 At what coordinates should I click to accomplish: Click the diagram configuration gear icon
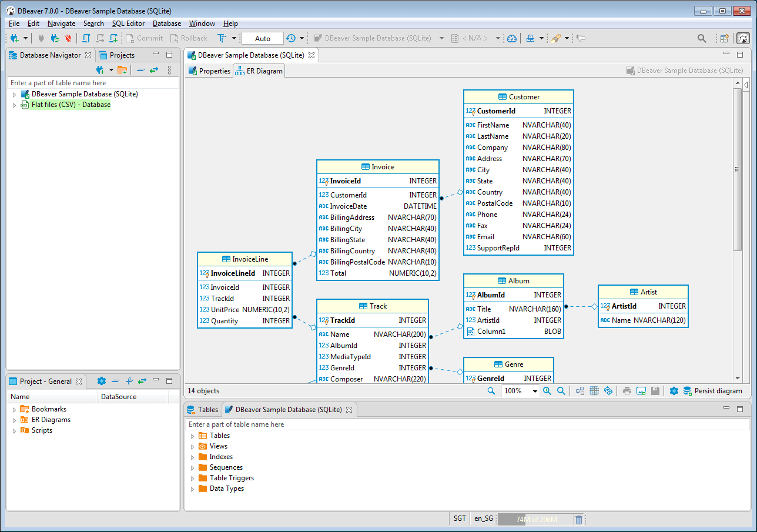[674, 391]
